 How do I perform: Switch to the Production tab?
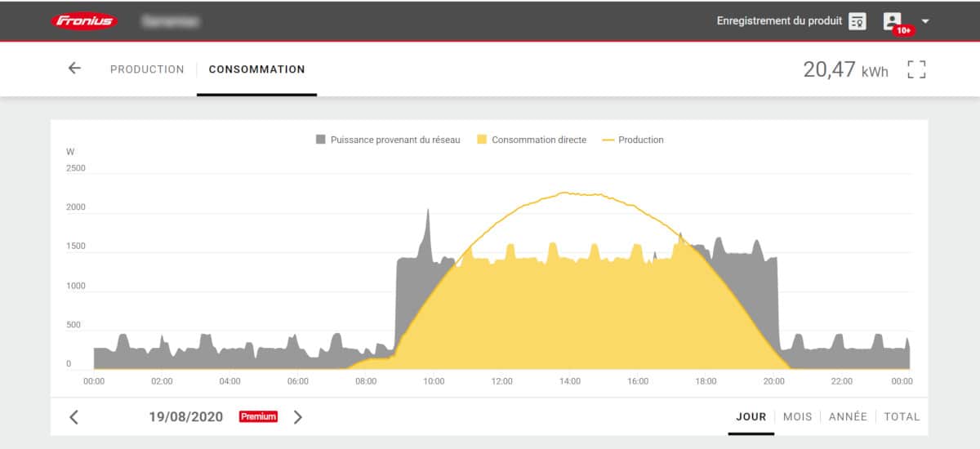tap(147, 69)
